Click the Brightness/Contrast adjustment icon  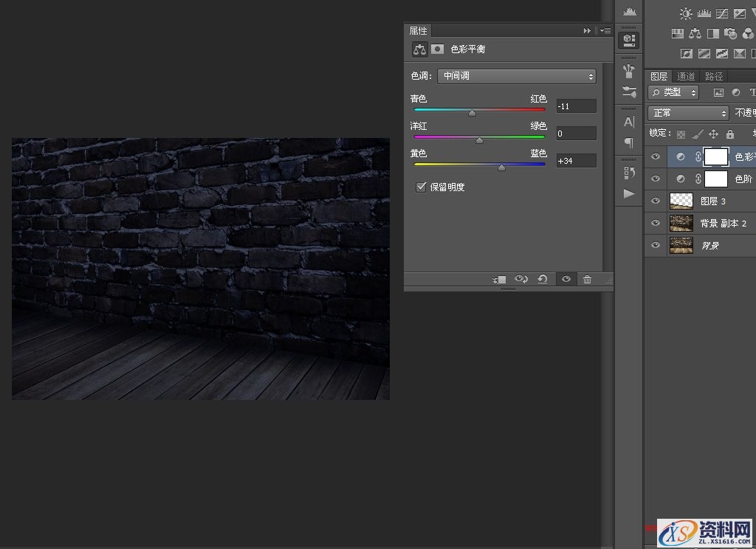click(687, 13)
